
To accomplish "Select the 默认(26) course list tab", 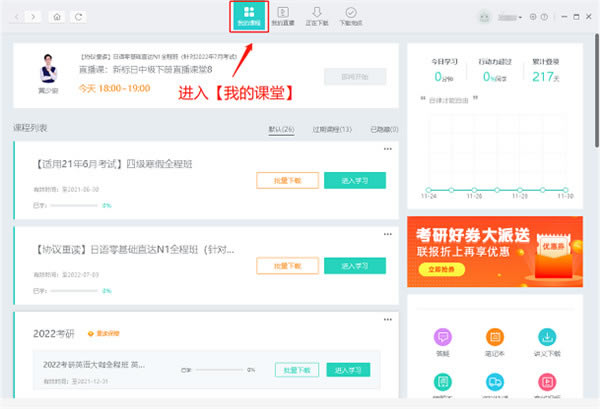I will tap(281, 129).
